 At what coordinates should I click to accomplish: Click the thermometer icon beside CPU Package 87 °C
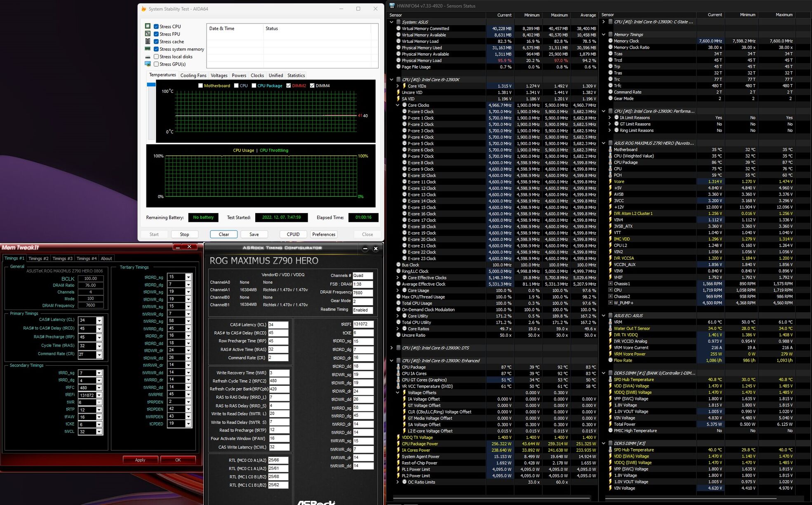pos(398,367)
